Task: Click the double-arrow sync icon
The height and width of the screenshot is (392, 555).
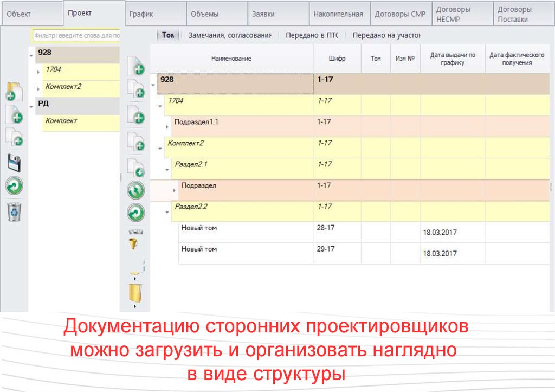Action: 135,190
